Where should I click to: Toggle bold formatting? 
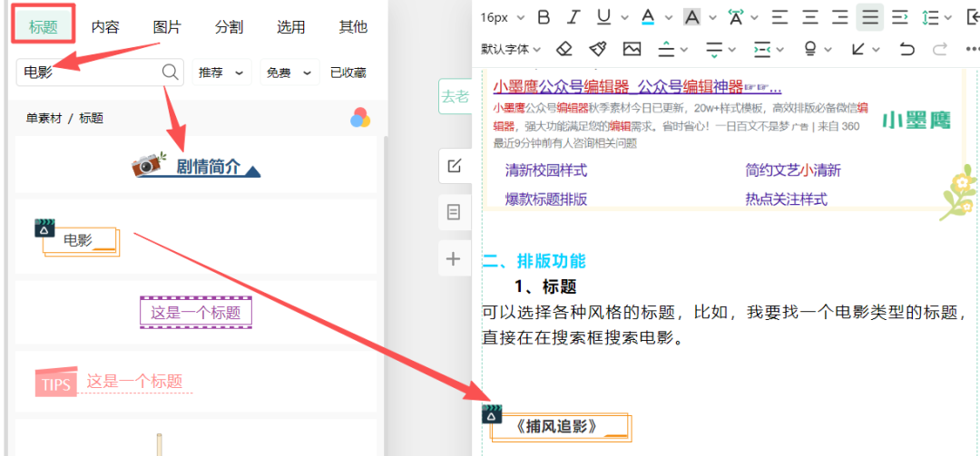tap(544, 17)
